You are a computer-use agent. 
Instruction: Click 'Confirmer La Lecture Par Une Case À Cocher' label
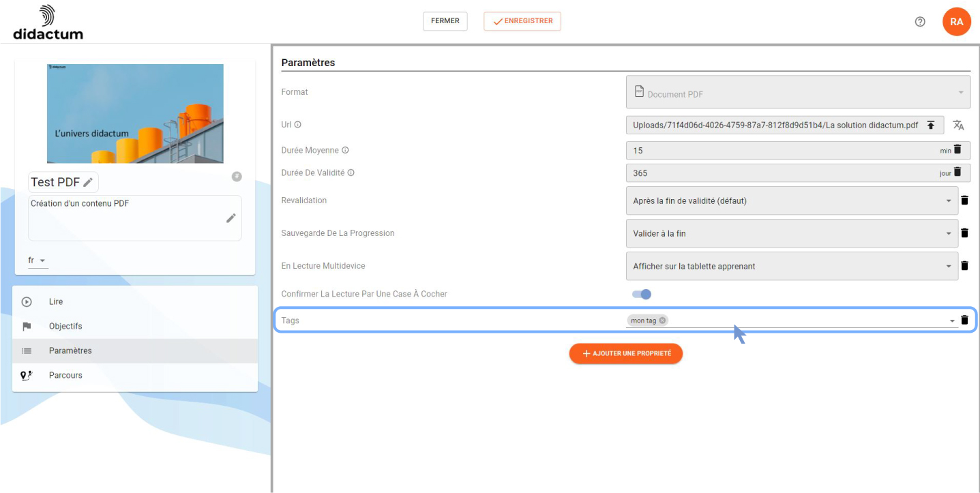pyautogui.click(x=364, y=294)
